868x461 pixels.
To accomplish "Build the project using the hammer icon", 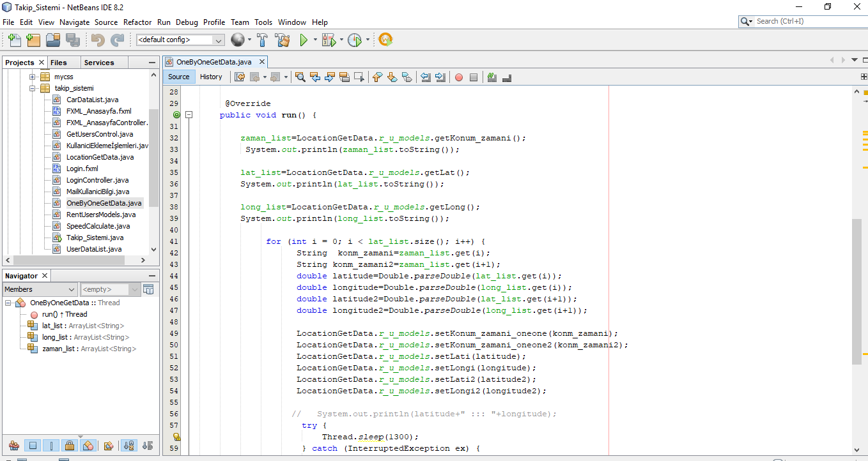I will [262, 40].
